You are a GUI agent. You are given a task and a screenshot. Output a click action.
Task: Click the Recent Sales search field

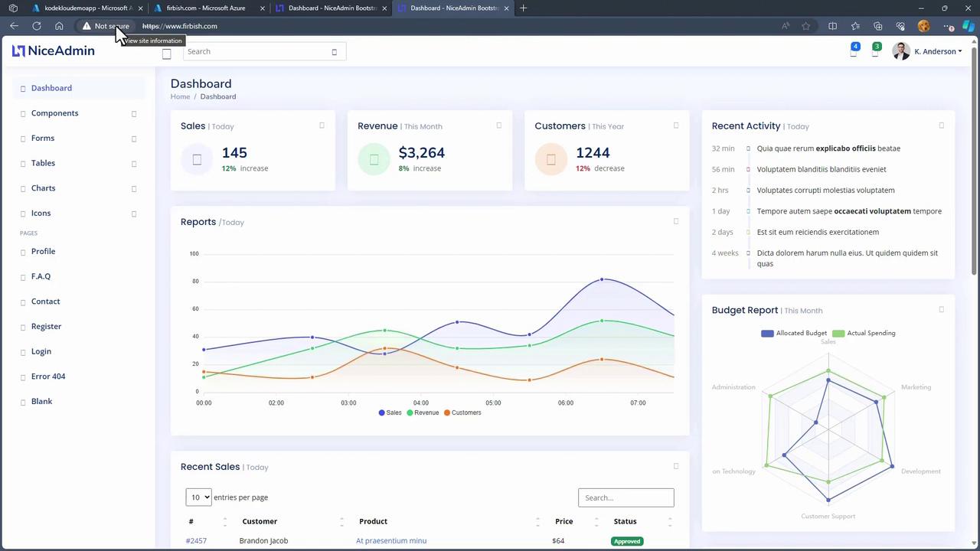[626, 497]
